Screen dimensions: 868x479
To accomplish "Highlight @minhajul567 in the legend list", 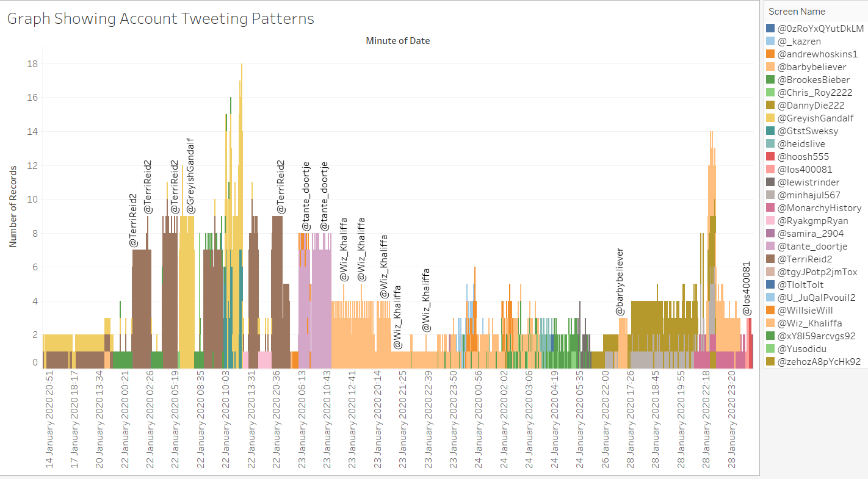I will coord(809,195).
